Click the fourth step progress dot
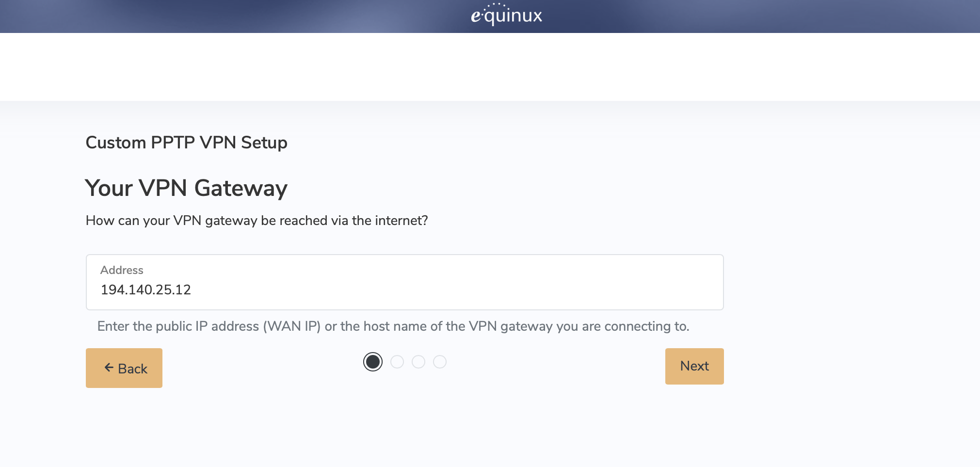Image resolution: width=980 pixels, height=467 pixels. pyautogui.click(x=440, y=362)
